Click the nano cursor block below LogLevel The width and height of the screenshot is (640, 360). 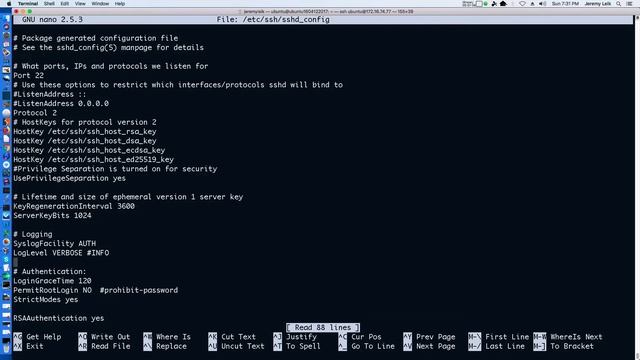tap(16, 262)
